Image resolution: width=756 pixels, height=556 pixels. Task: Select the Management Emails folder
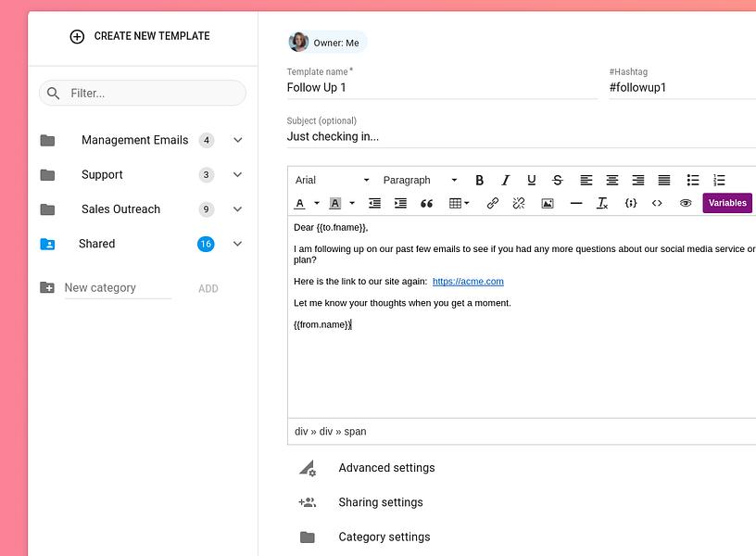coord(134,140)
